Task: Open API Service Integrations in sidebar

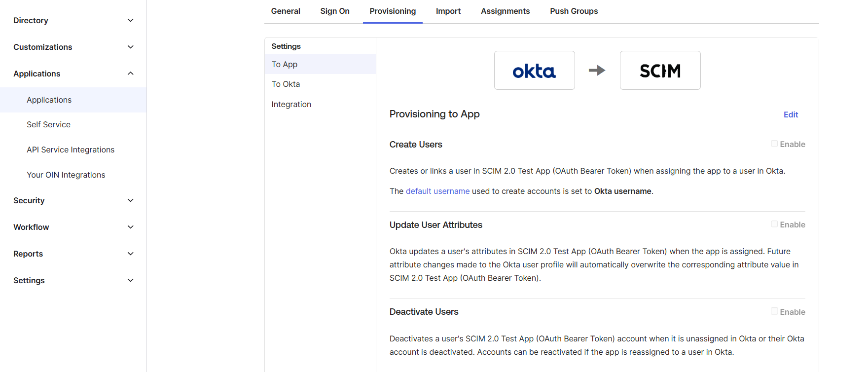Action: 71,149
